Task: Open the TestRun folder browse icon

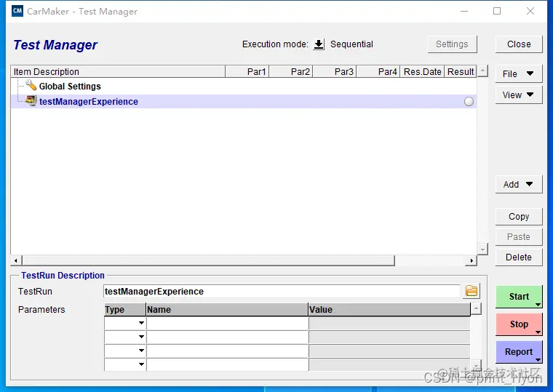Action: coord(472,291)
